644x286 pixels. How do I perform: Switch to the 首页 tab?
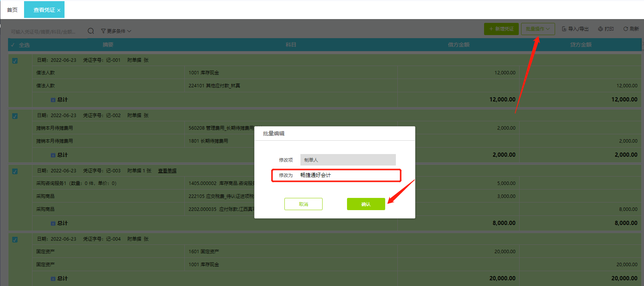[12, 10]
